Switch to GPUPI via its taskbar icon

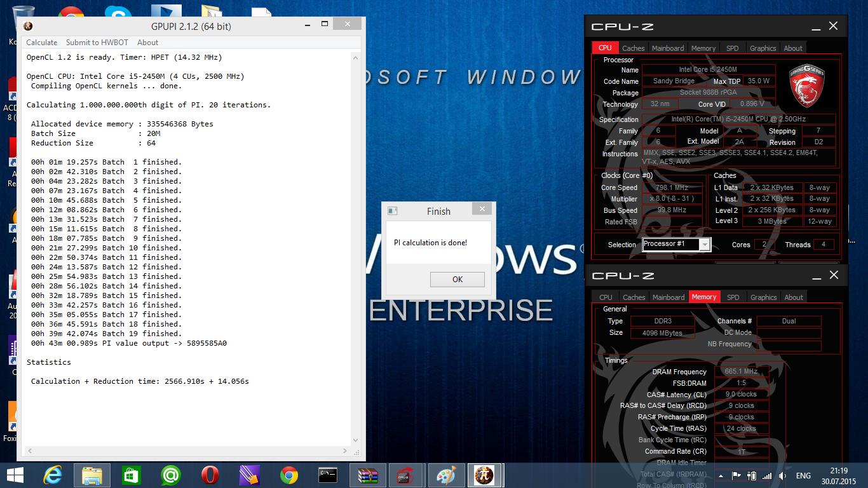coord(485,475)
